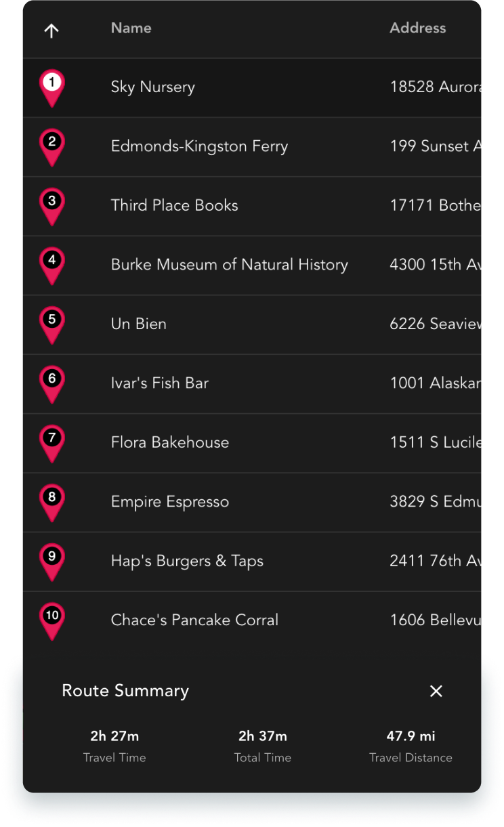This screenshot has height=827, width=504.
Task: Select map pin number 10
Action: pos(52,619)
